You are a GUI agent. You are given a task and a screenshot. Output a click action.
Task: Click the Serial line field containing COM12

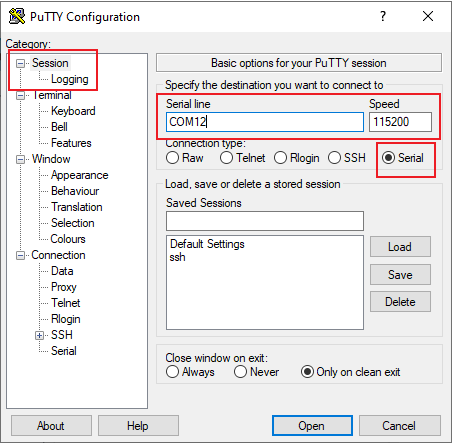tap(265, 122)
